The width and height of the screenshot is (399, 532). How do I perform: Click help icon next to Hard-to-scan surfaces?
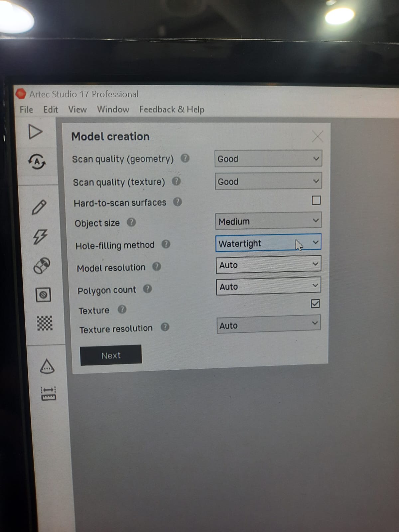(x=178, y=202)
